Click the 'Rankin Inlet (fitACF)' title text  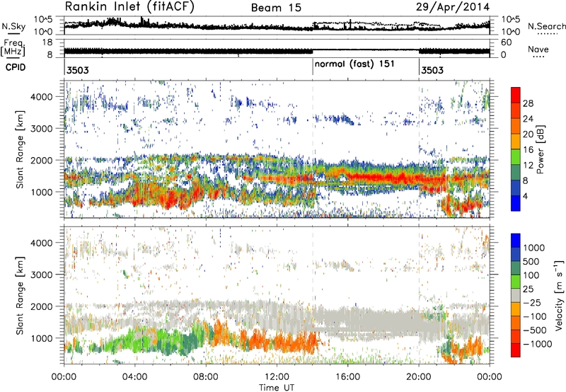[129, 6]
